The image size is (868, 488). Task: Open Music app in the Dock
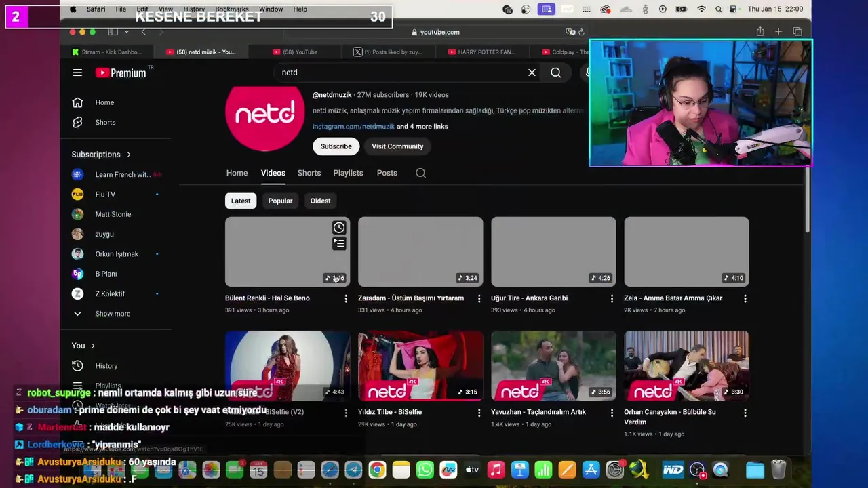pyautogui.click(x=496, y=470)
